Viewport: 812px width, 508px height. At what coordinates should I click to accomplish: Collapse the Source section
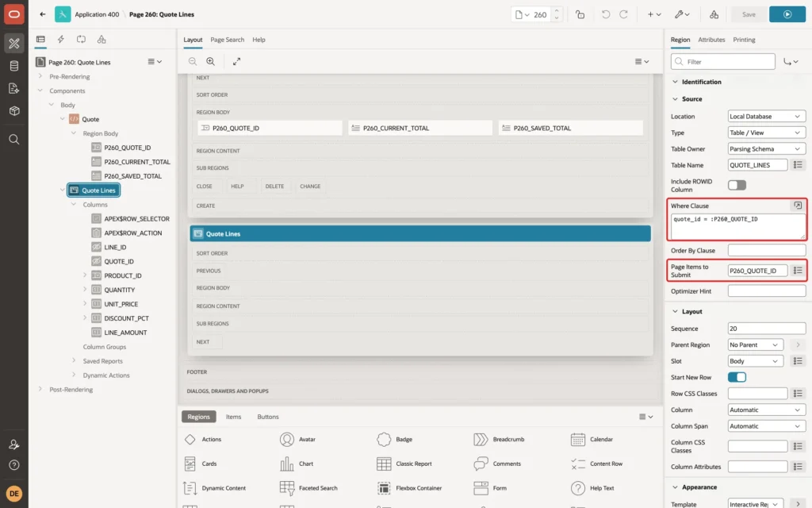[x=675, y=99]
